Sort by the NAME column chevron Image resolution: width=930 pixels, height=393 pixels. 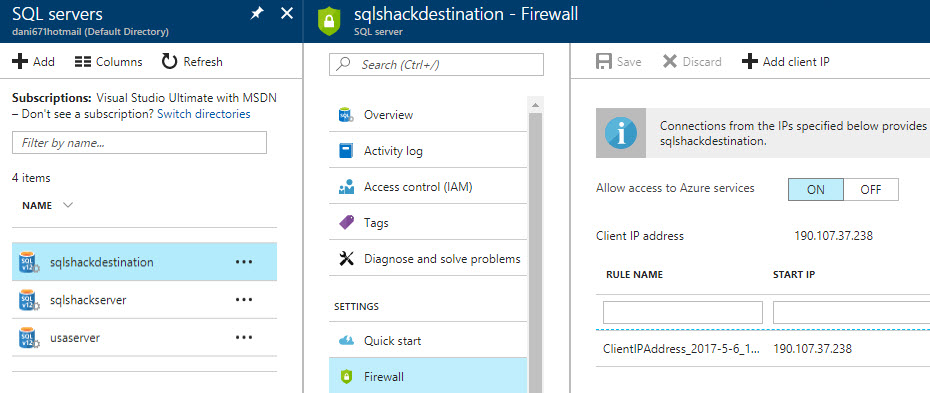67,205
